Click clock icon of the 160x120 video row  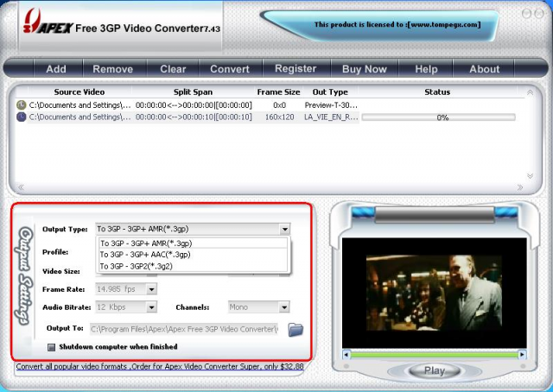click(x=21, y=117)
